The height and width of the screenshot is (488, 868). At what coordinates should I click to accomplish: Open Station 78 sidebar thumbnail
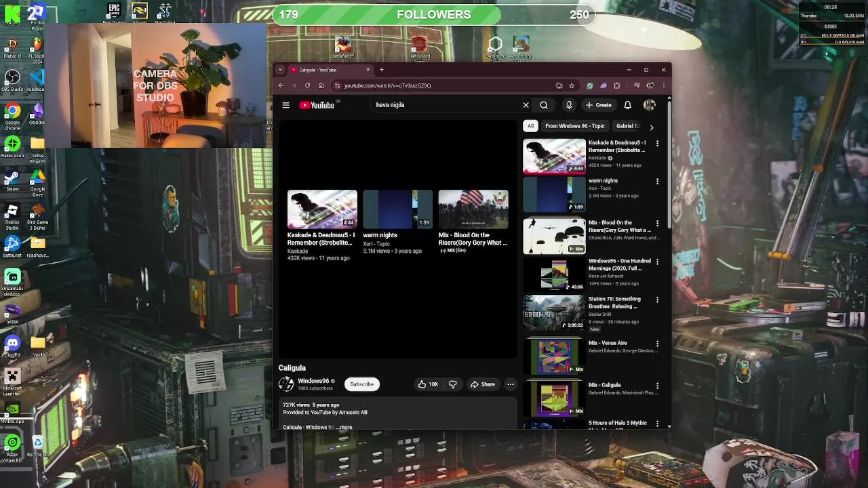tap(554, 312)
